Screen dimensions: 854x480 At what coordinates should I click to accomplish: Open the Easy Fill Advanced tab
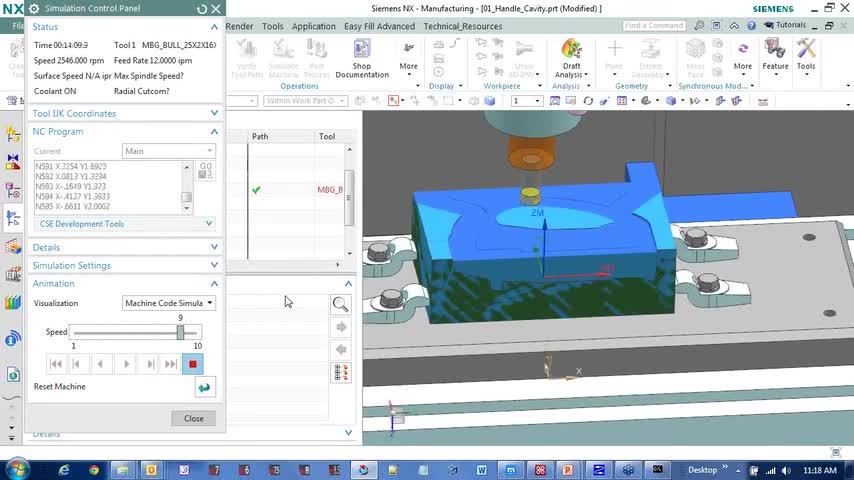pos(379,26)
